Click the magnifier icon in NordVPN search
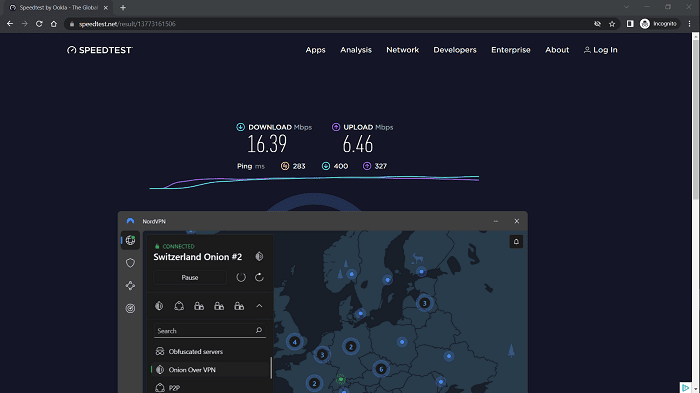The image size is (700, 393). click(x=259, y=330)
